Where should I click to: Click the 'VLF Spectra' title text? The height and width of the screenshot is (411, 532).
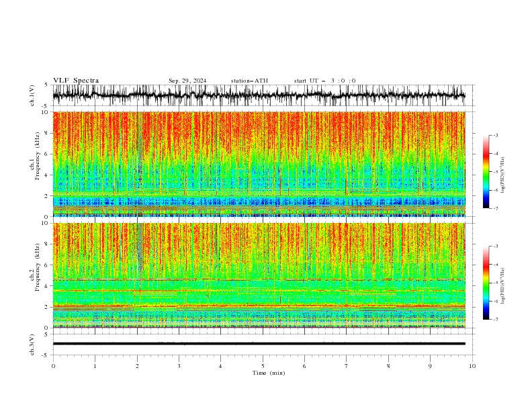point(76,81)
